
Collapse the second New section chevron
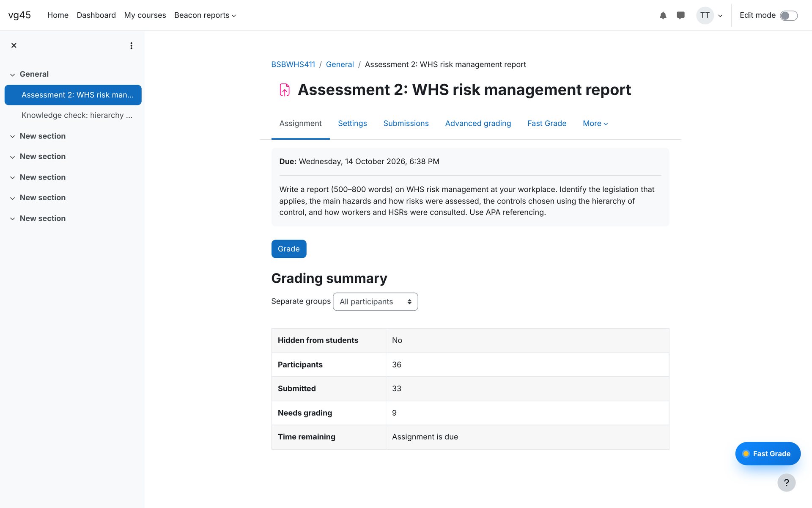[13, 157]
